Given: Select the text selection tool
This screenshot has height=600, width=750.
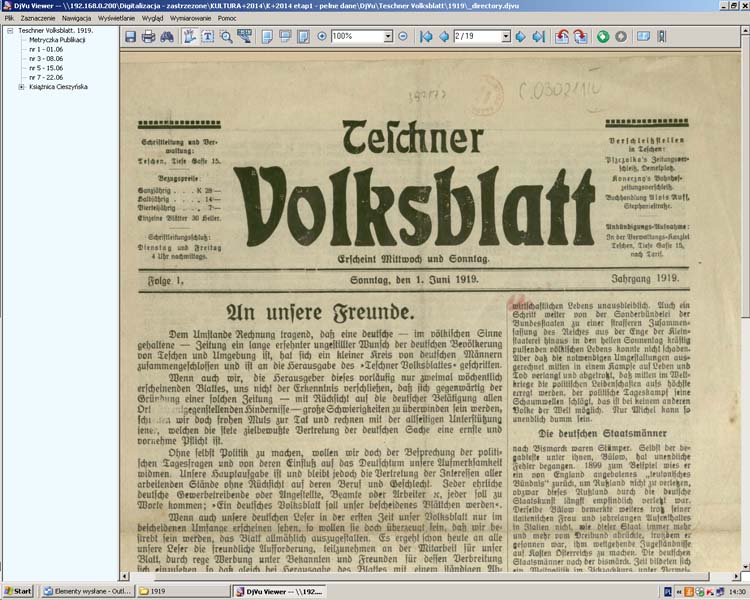Looking at the screenshot, I should click(208, 36).
